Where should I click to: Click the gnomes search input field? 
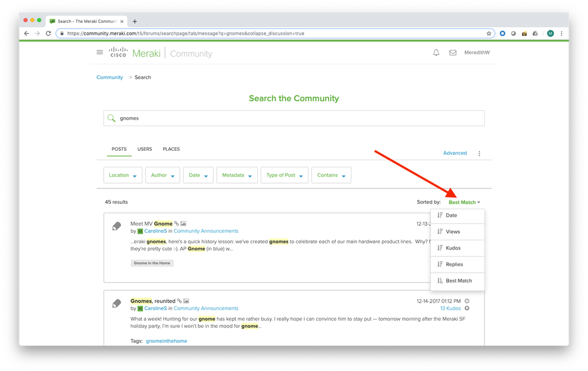(x=294, y=118)
